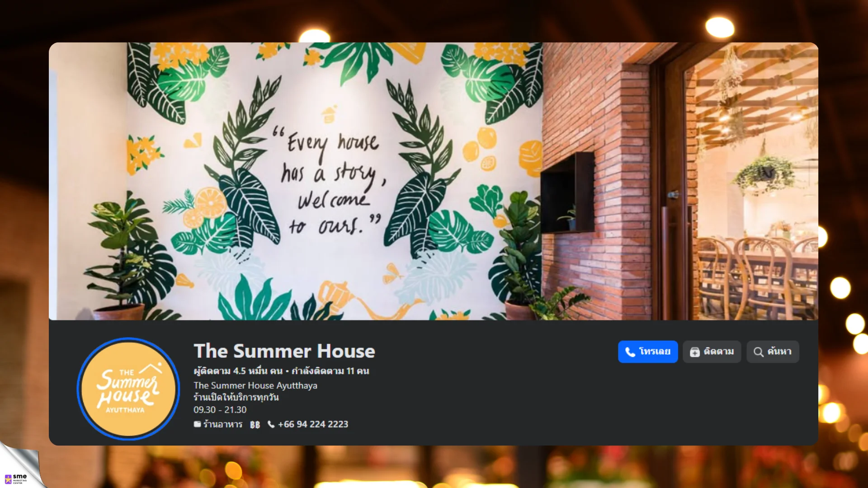Open the ค้นหา search button
This screenshot has width=868, height=488.
pos(773,352)
